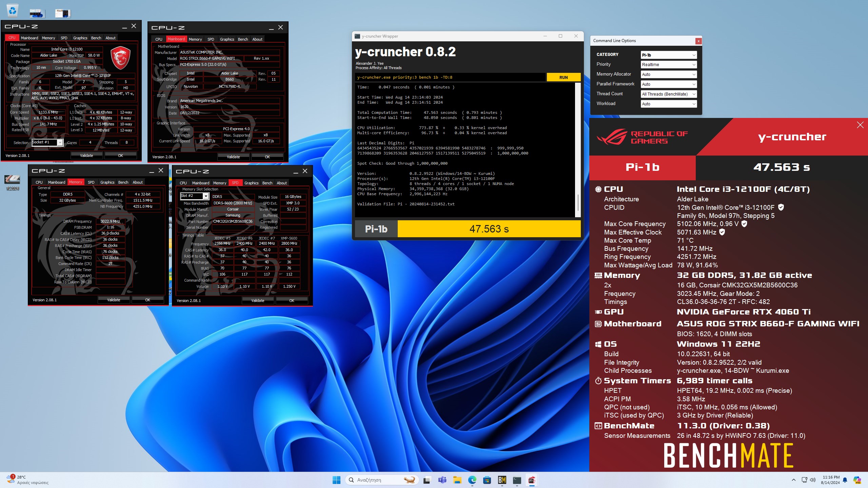Click OK in the CPU-Z SPD window
Screen dimensions: 868x488
(292, 301)
